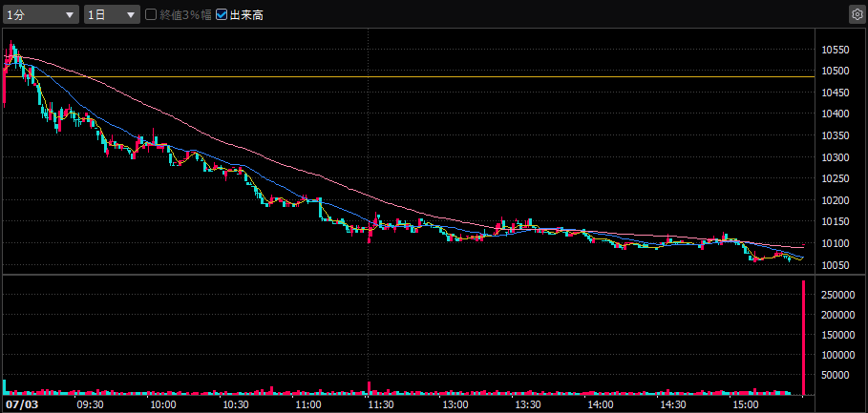Image resolution: width=868 pixels, height=413 pixels.
Task: Click the 10:00 time axis label
Action: pos(162,404)
